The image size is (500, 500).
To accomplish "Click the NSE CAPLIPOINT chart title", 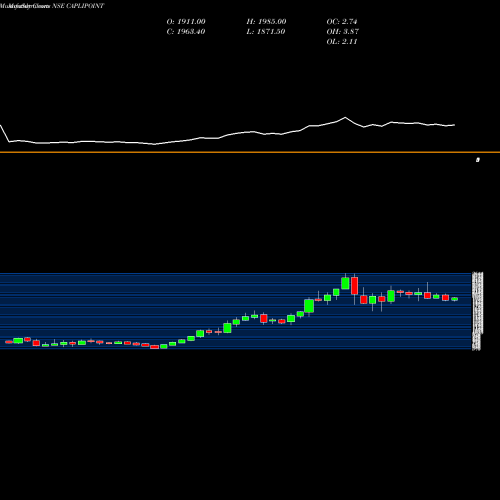I will coord(78,6).
